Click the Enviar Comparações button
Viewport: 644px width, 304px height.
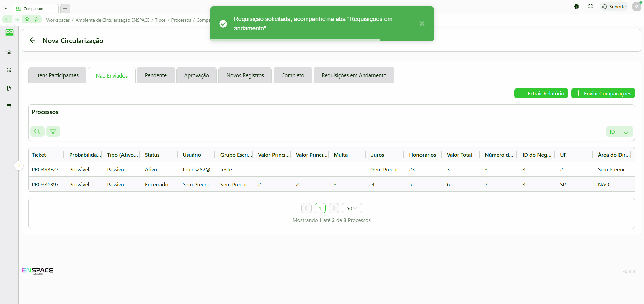(603, 93)
